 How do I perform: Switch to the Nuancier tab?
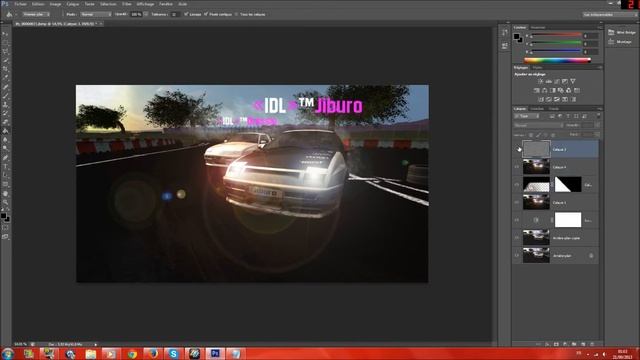pos(538,28)
